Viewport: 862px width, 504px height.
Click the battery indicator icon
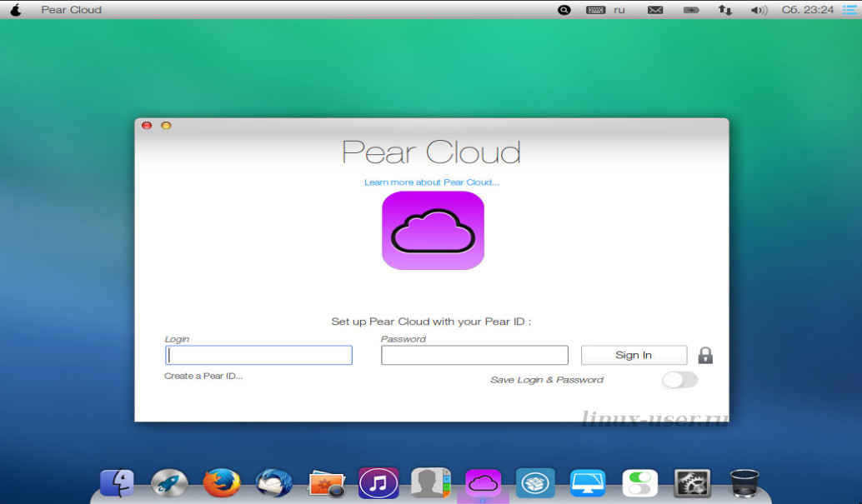[x=691, y=10]
